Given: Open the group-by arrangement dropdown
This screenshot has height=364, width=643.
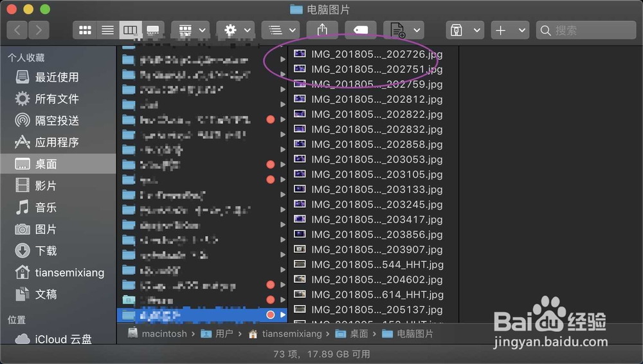Looking at the screenshot, I should (x=190, y=30).
